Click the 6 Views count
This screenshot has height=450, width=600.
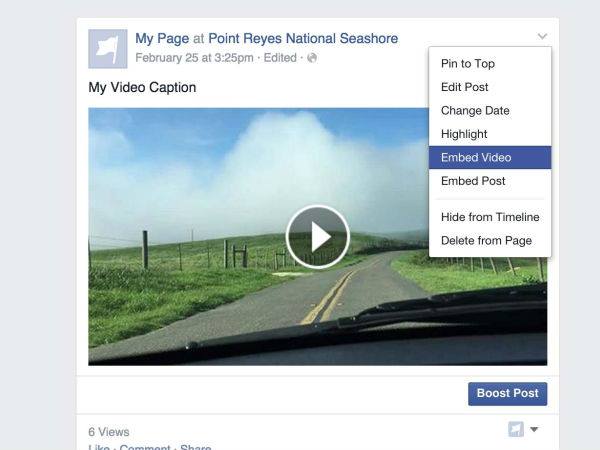coord(109,432)
